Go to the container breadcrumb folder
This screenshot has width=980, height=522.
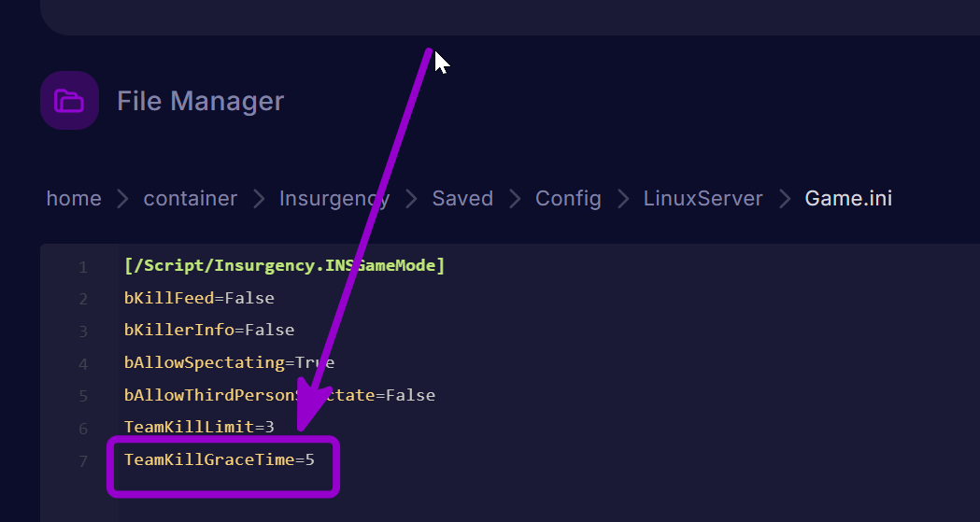point(191,199)
